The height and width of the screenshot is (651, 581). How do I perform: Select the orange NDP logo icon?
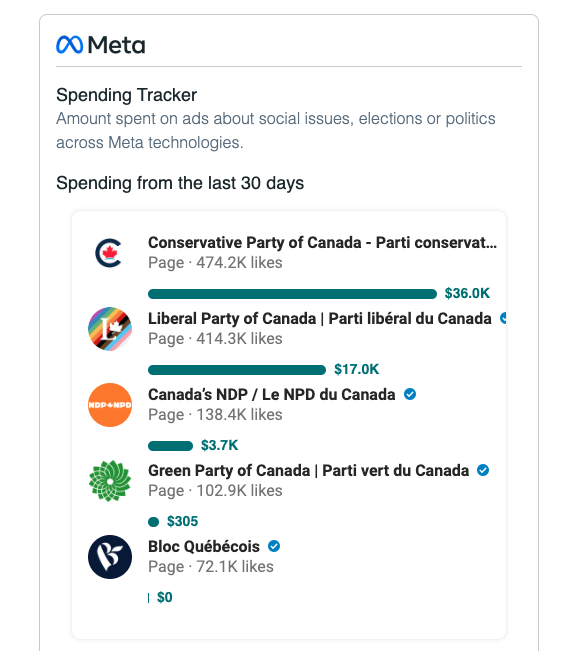click(110, 405)
